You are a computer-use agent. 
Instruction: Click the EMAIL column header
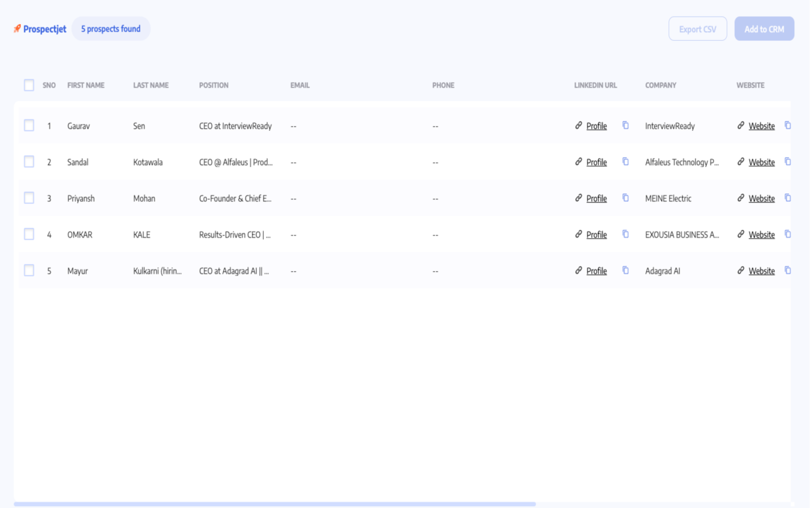click(300, 85)
